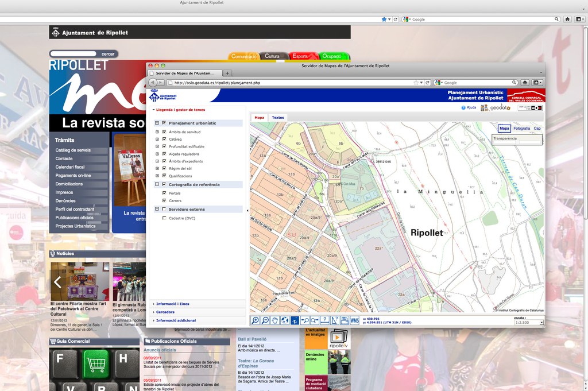Click the full extent globe icon
Viewport: 588px width, 391px height.
(x=285, y=320)
